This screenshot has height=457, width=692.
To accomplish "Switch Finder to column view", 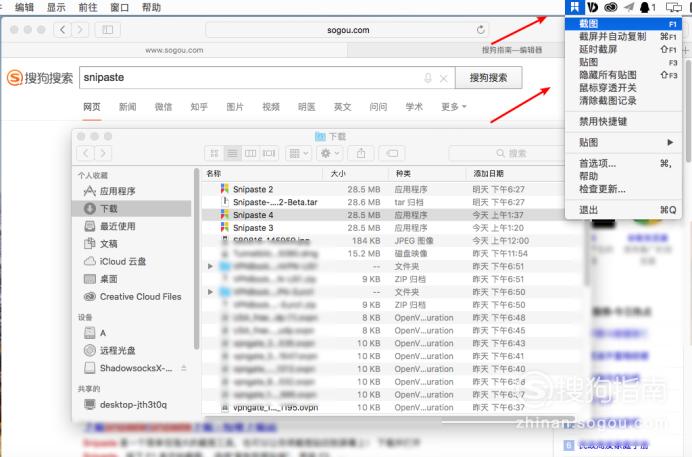I will pyautogui.click(x=250, y=154).
